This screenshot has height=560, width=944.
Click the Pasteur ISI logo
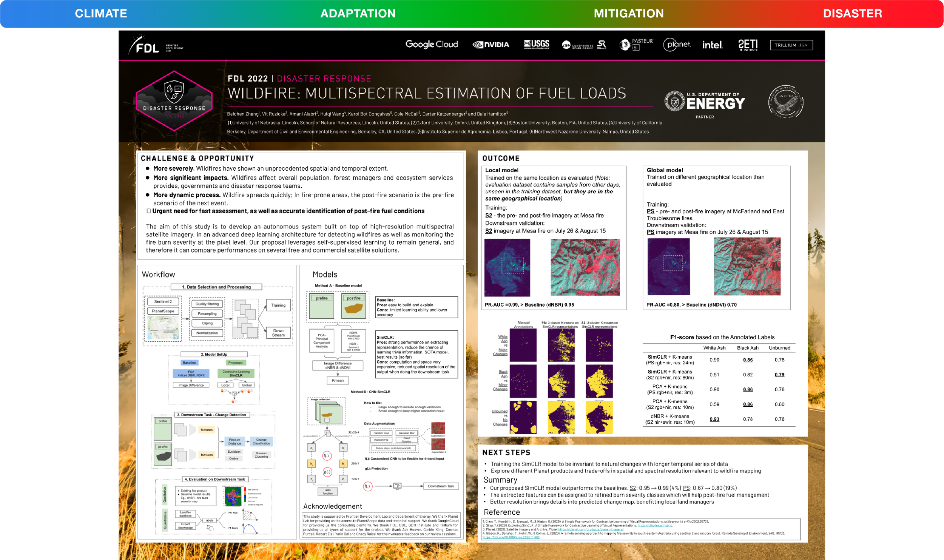(x=636, y=44)
